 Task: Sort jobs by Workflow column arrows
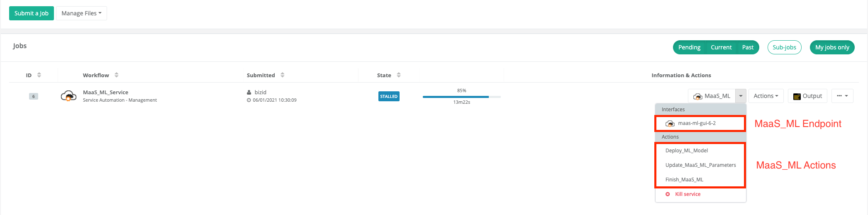[117, 75]
